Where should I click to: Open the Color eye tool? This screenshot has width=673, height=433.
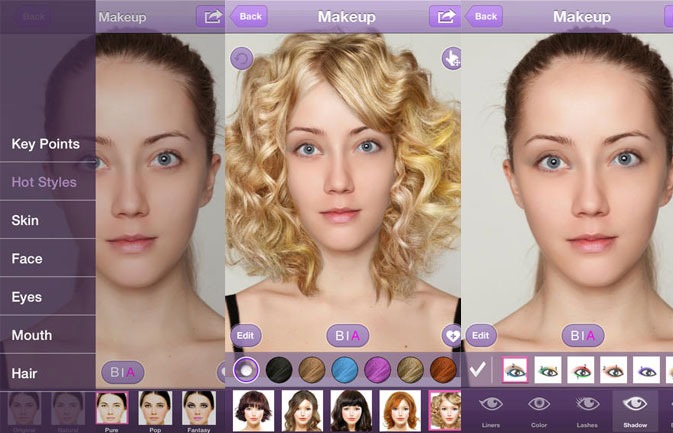[540, 410]
